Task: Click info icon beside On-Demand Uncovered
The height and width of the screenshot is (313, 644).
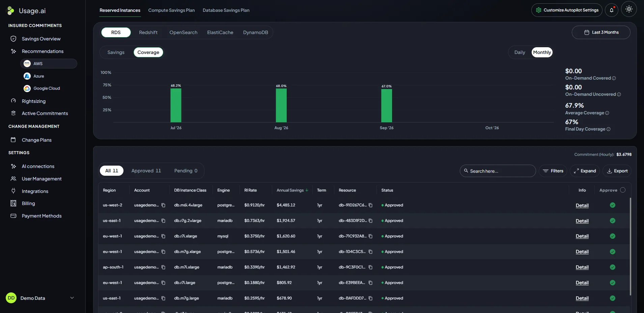Action: click(x=619, y=94)
